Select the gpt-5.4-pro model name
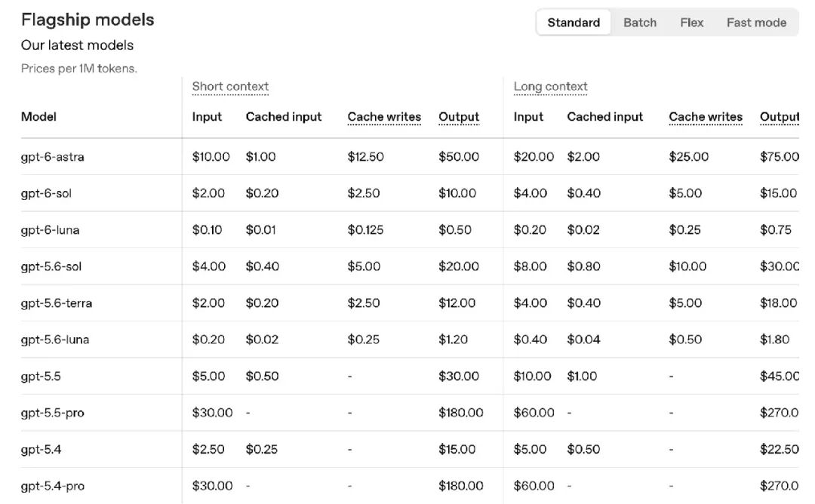 click(53, 486)
